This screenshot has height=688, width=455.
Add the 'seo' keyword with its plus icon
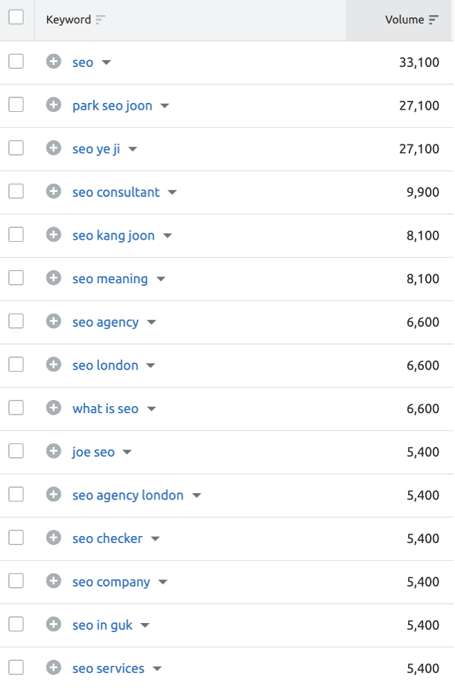(54, 61)
